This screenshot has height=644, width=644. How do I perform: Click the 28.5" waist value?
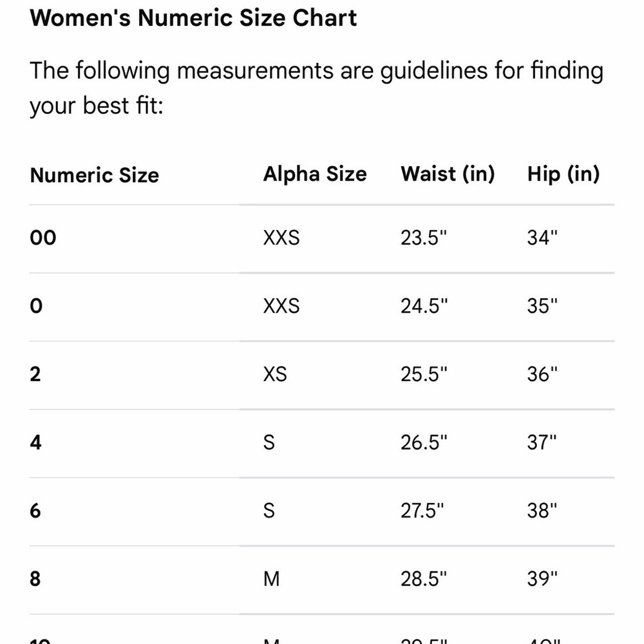point(424,579)
